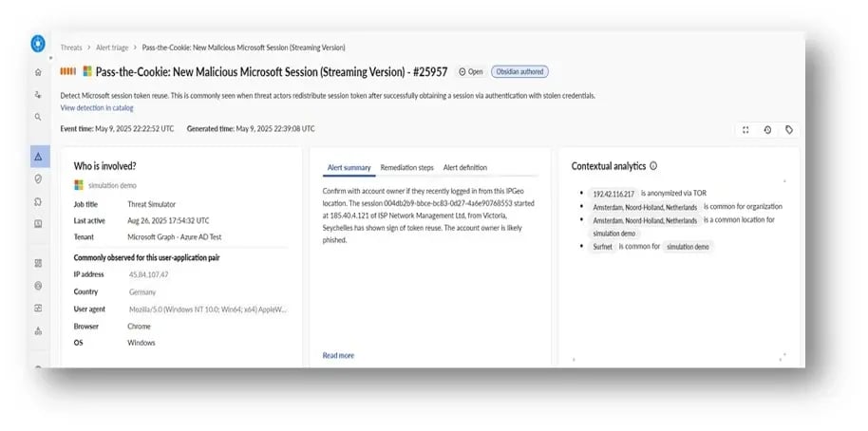Open the Home icon in the sidebar
Viewport: 868px width, 431px height.
coord(38,72)
